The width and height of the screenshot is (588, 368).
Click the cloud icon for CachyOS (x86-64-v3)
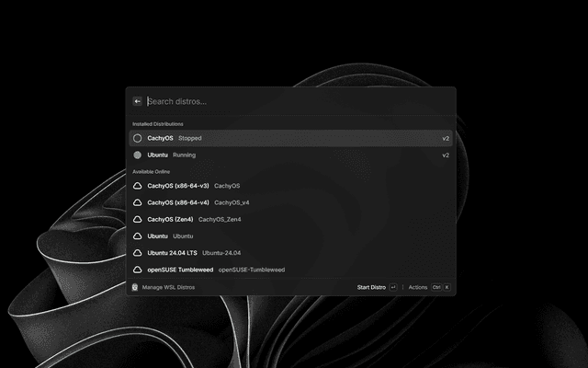pyautogui.click(x=138, y=186)
